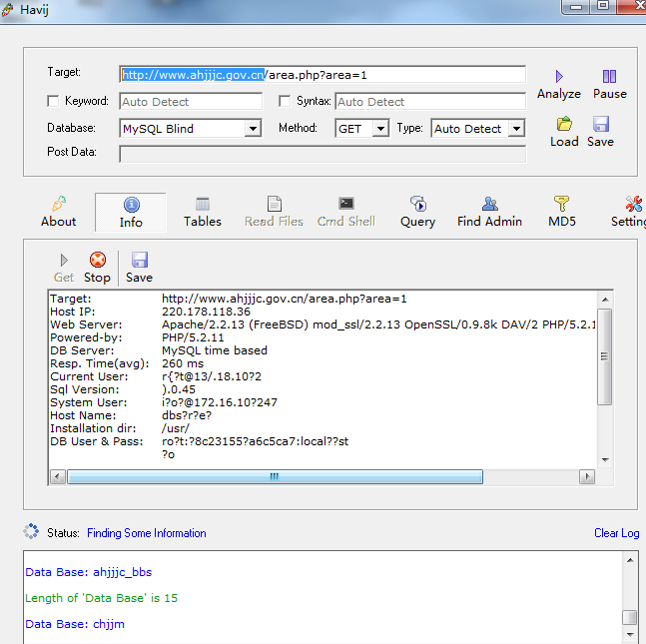
Task: Open the Find Admin tab
Action: point(489,213)
